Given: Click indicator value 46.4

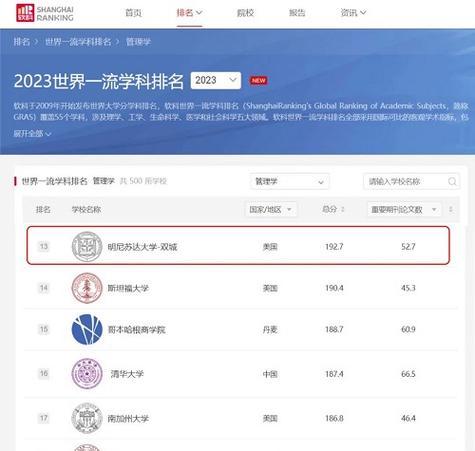Looking at the screenshot, I should click(408, 418).
